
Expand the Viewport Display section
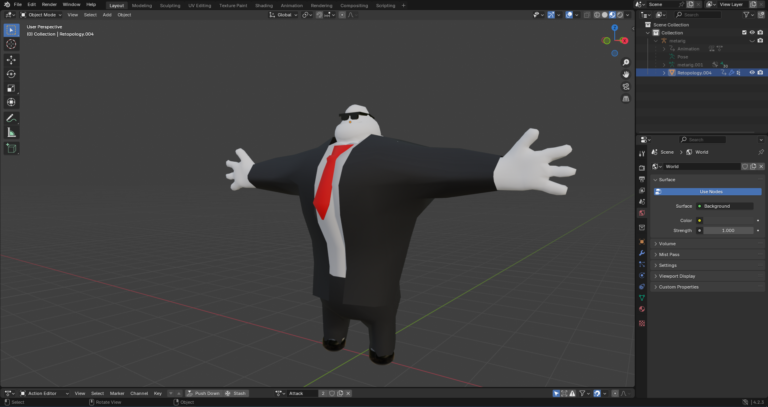pyautogui.click(x=678, y=276)
